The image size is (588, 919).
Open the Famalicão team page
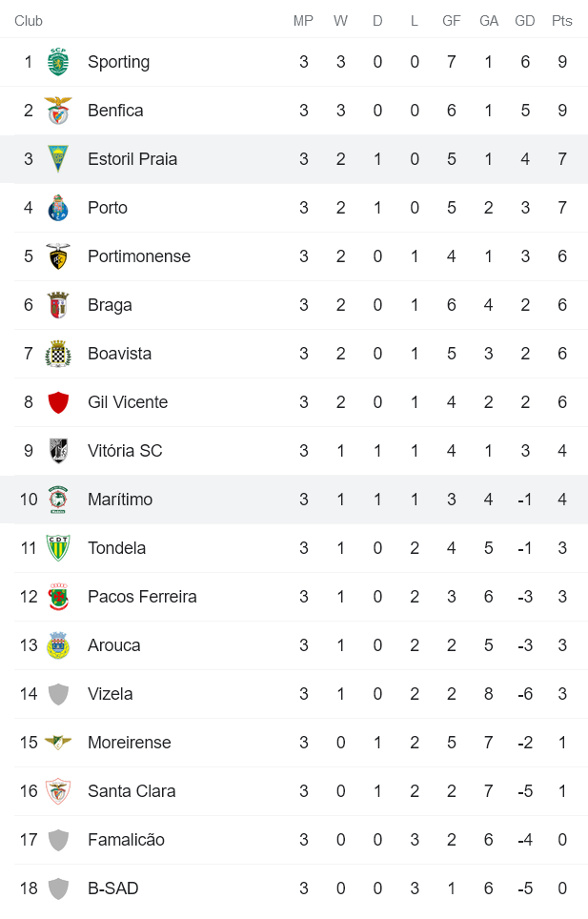click(x=126, y=840)
